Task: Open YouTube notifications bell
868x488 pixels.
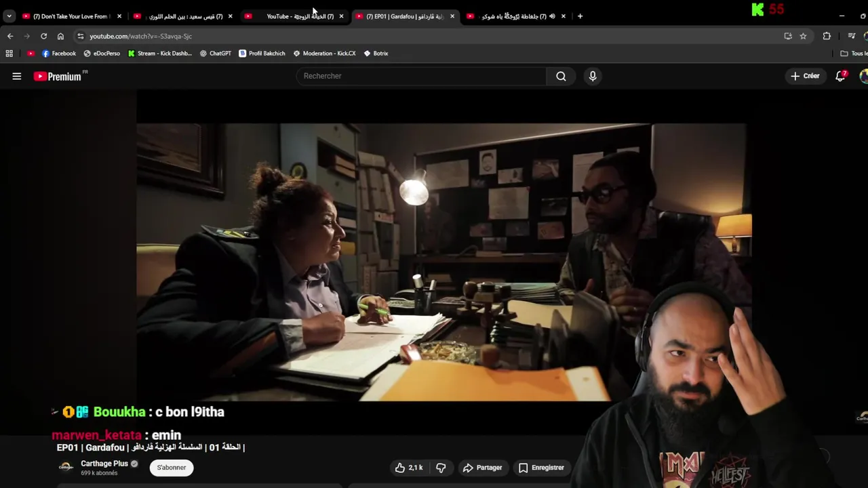Action: (841, 76)
